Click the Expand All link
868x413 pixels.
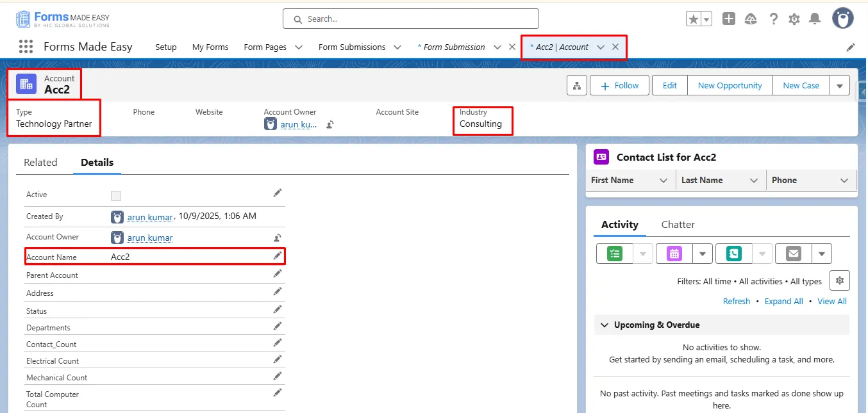click(783, 302)
